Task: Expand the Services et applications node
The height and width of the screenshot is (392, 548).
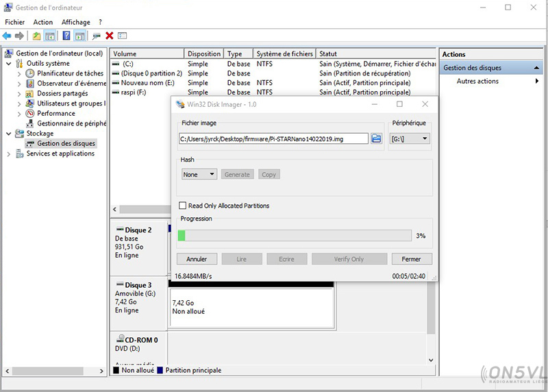Action: coord(9,154)
